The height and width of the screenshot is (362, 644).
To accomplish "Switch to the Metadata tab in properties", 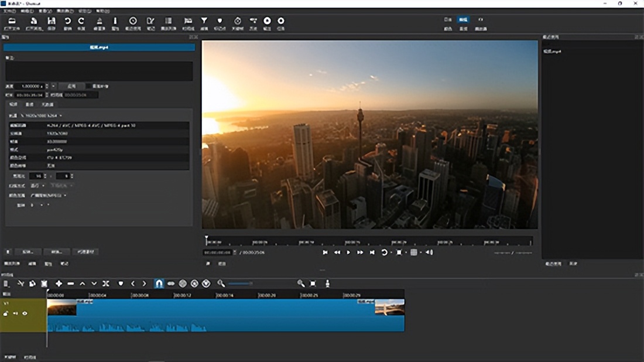I will pos(47,105).
